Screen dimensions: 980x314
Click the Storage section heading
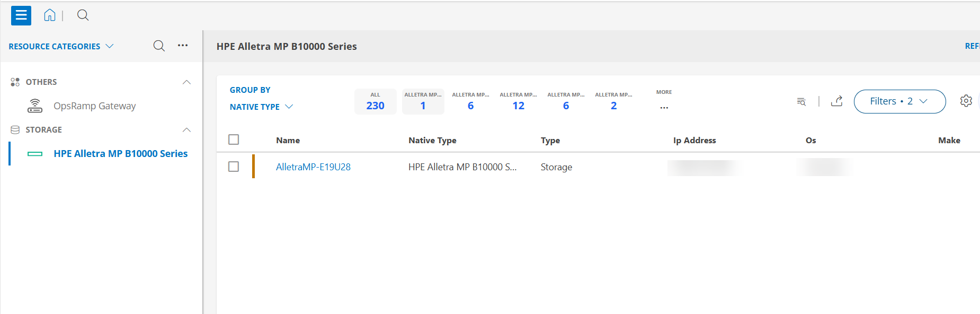click(x=43, y=130)
